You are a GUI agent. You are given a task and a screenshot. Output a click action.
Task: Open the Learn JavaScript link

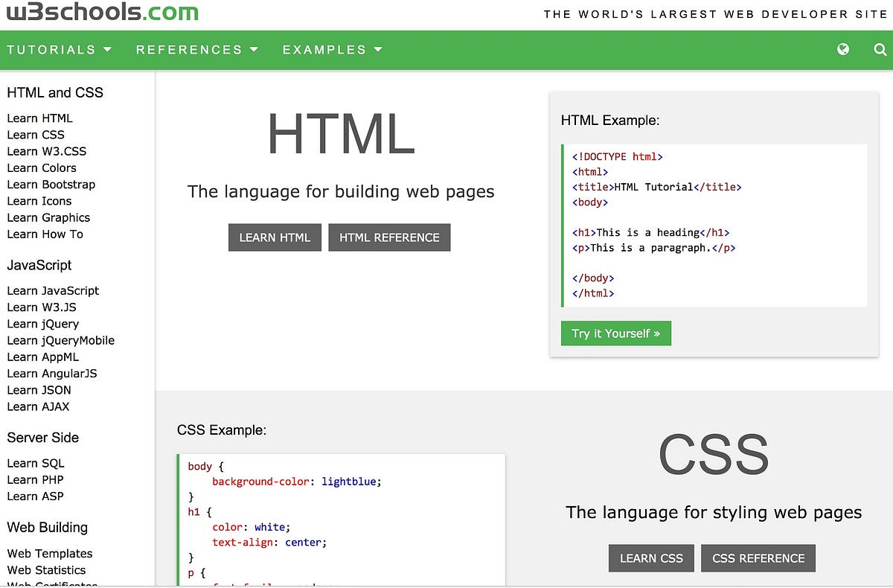[53, 290]
